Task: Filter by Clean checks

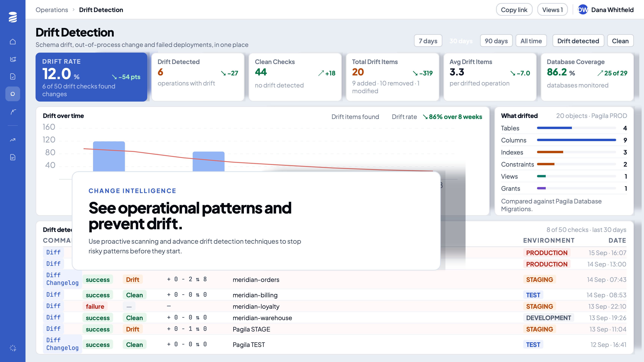Action: (x=620, y=41)
